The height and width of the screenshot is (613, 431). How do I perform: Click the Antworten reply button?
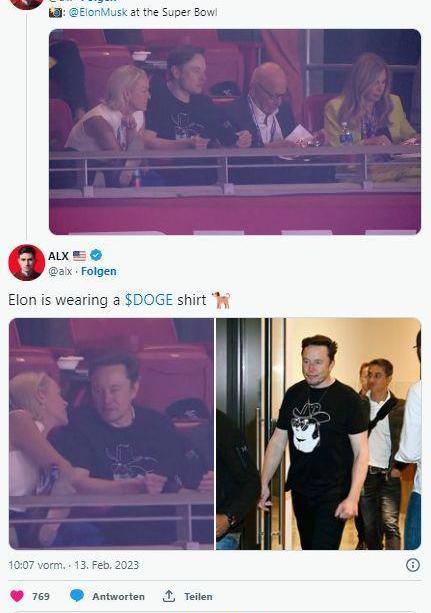[119, 597]
